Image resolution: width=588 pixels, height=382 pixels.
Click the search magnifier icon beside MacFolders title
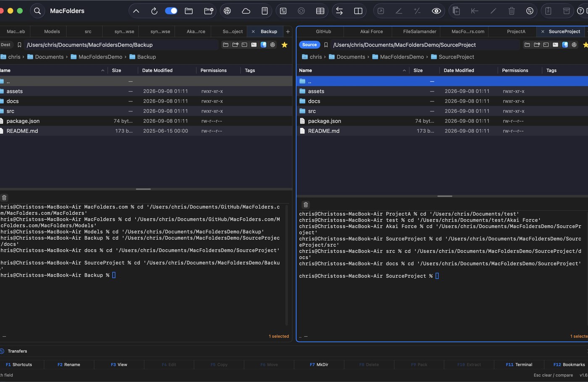coord(37,11)
